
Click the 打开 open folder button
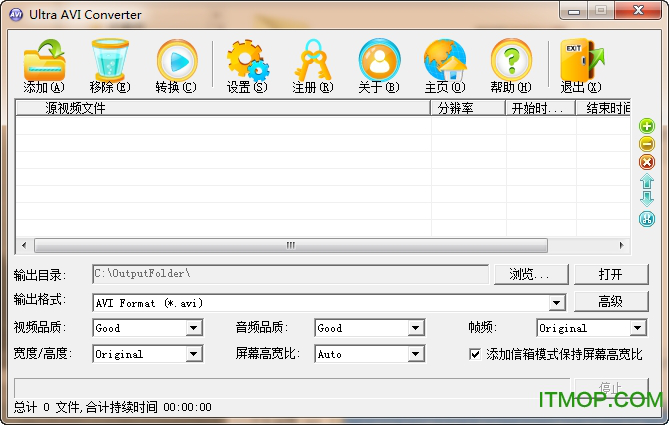[x=611, y=274]
